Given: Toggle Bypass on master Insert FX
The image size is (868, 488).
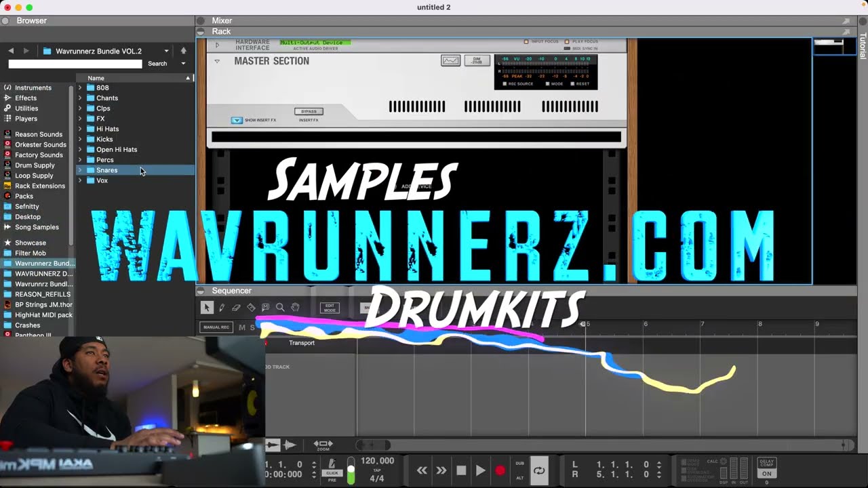Looking at the screenshot, I should 309,111.
